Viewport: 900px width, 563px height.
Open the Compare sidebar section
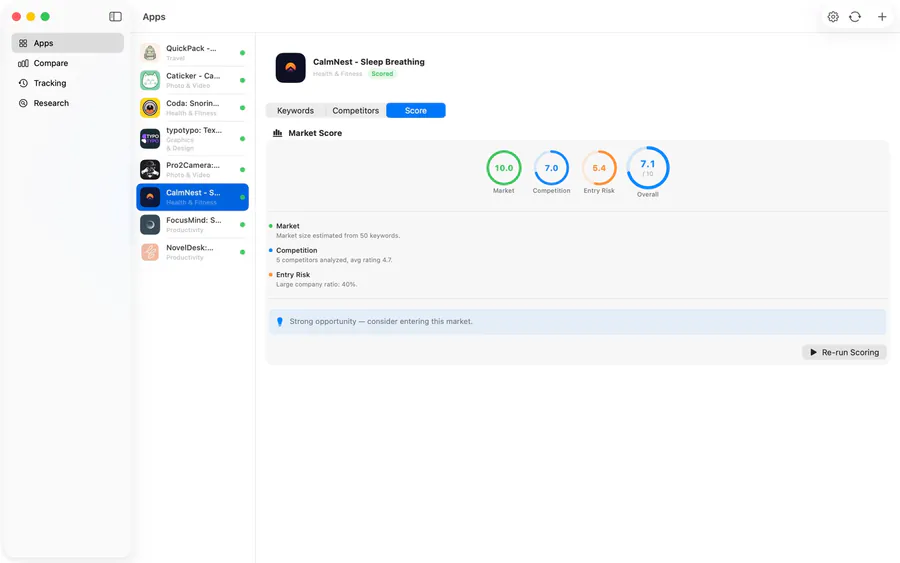point(68,63)
